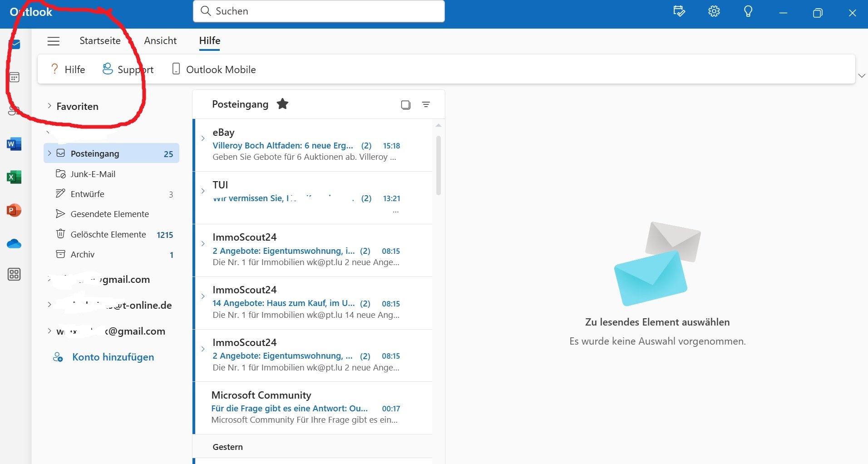Click the message list scrollbar thumb
This screenshot has height=464, width=868.
coord(439,165)
